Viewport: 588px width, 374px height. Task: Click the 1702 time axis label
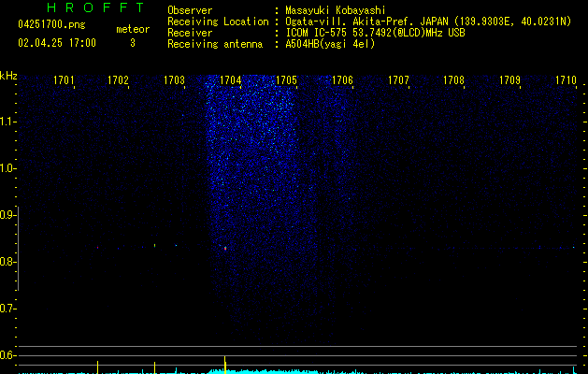click(118, 80)
